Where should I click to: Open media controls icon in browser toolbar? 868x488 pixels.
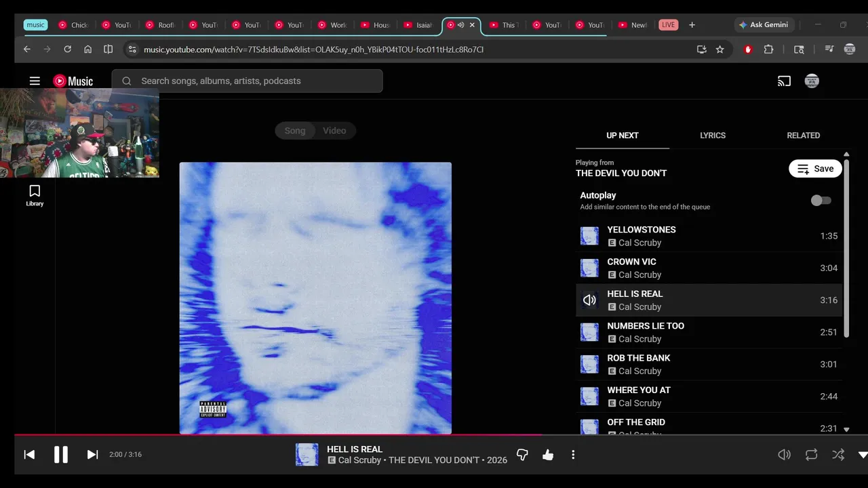(829, 49)
